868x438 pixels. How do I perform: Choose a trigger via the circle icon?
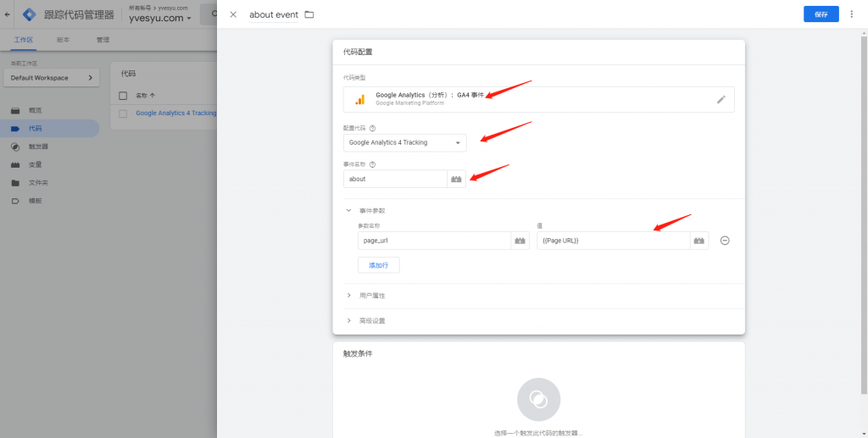538,399
